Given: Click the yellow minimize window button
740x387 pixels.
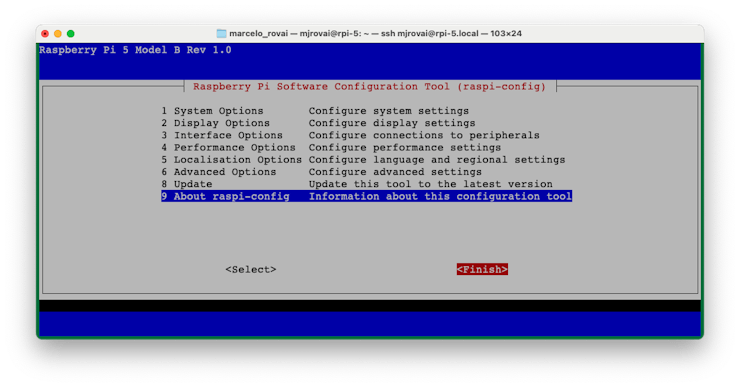Looking at the screenshot, I should point(58,34).
